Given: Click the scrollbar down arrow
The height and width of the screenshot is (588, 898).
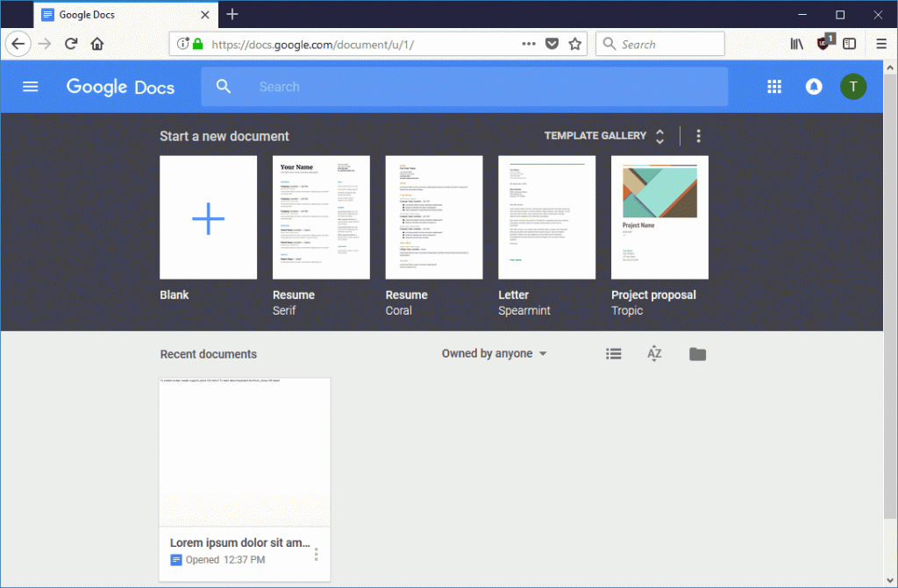Looking at the screenshot, I should point(889,580).
